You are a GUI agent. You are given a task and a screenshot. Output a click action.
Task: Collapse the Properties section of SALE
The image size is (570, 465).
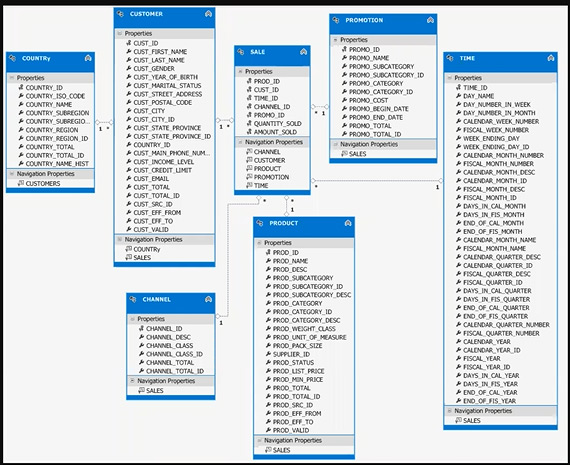click(x=240, y=72)
